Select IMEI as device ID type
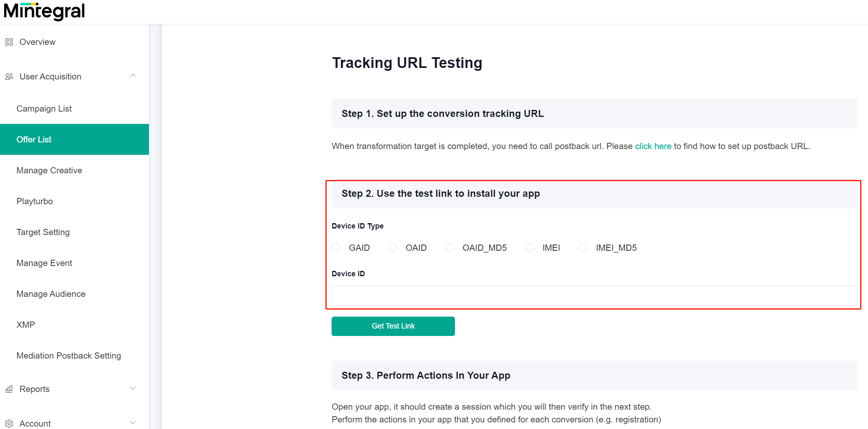 point(530,248)
